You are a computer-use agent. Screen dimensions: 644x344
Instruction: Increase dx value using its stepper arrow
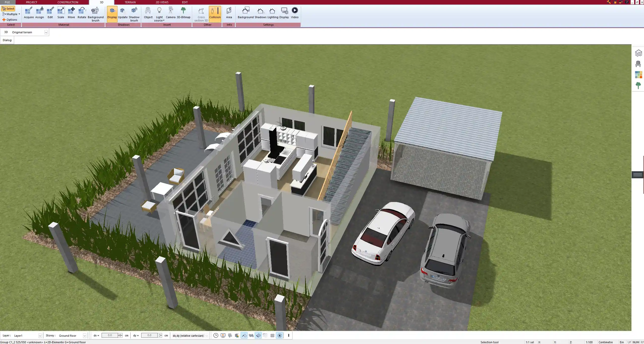(120, 334)
